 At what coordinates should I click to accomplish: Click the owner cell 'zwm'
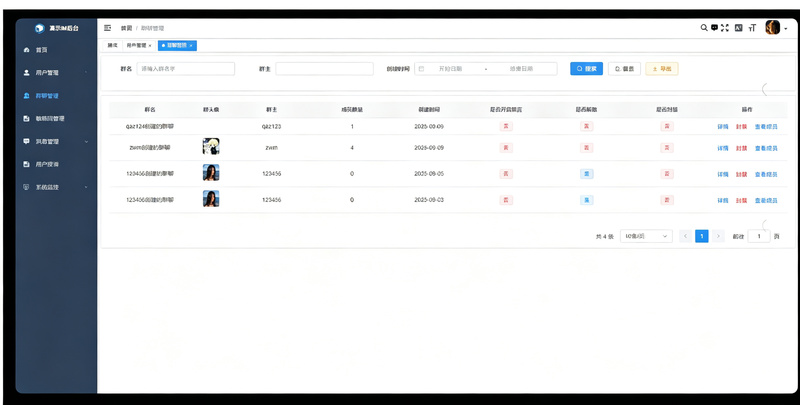click(271, 148)
